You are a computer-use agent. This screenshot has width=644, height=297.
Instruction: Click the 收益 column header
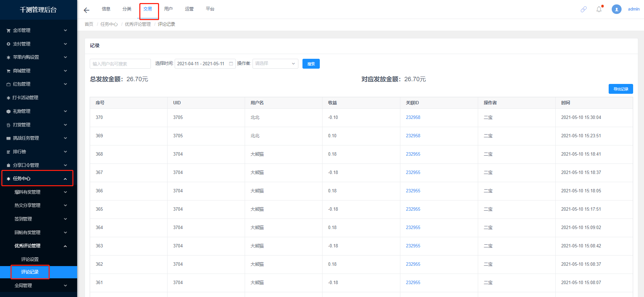pyautogui.click(x=332, y=103)
